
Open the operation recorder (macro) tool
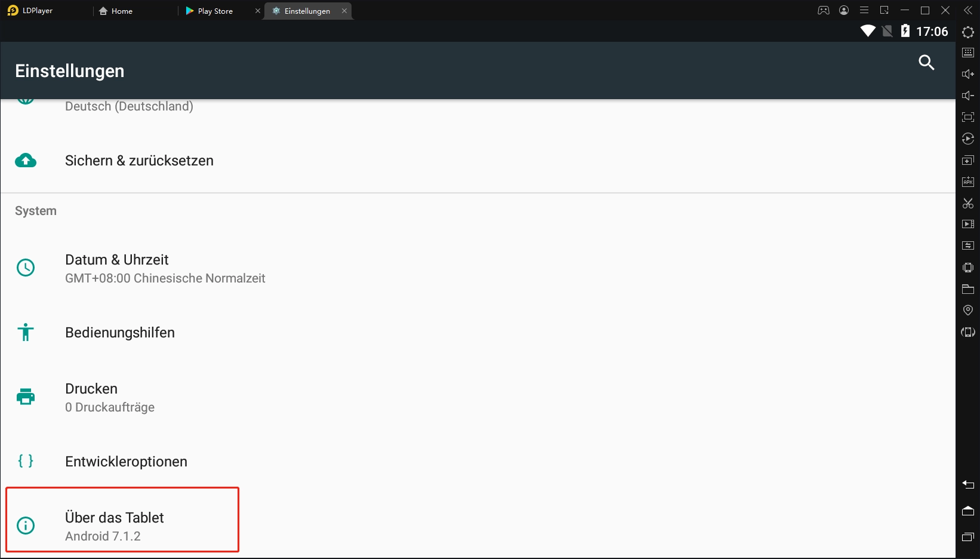pyautogui.click(x=968, y=139)
